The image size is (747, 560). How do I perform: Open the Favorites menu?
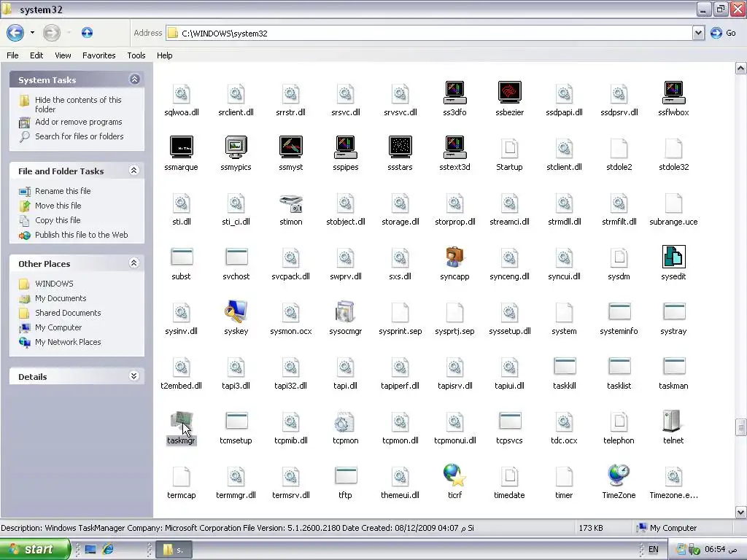pyautogui.click(x=98, y=55)
